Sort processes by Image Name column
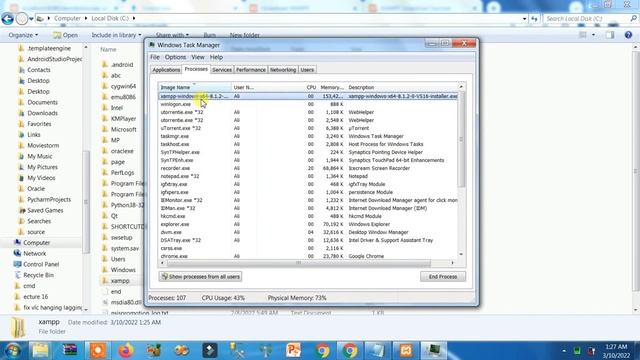640x360 pixels. click(195, 87)
